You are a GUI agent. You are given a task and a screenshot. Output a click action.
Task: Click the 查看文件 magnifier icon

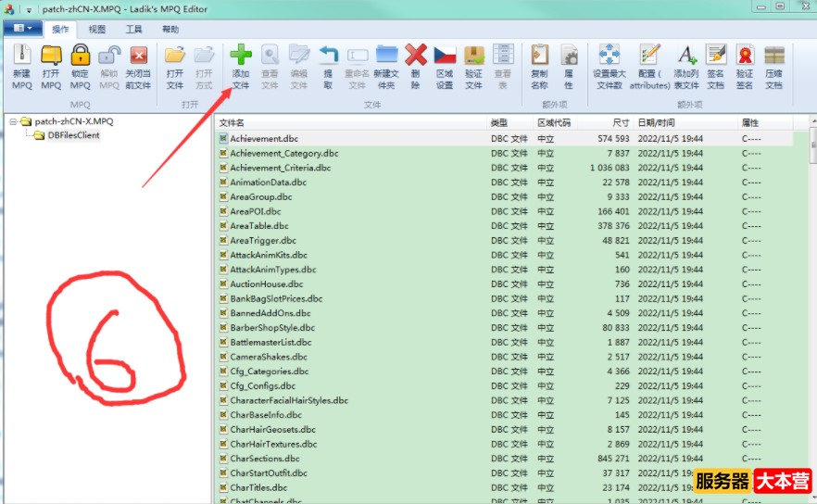pyautogui.click(x=270, y=55)
